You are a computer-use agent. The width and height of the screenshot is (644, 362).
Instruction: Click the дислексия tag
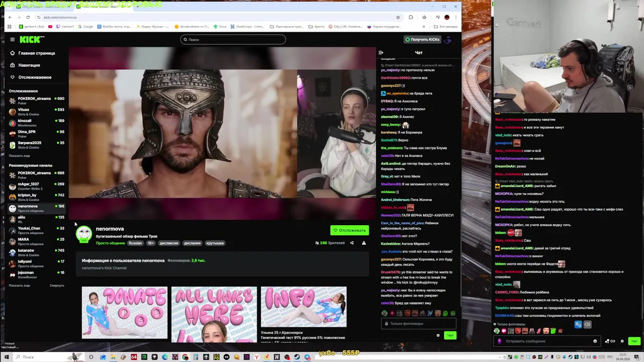pyautogui.click(x=169, y=243)
